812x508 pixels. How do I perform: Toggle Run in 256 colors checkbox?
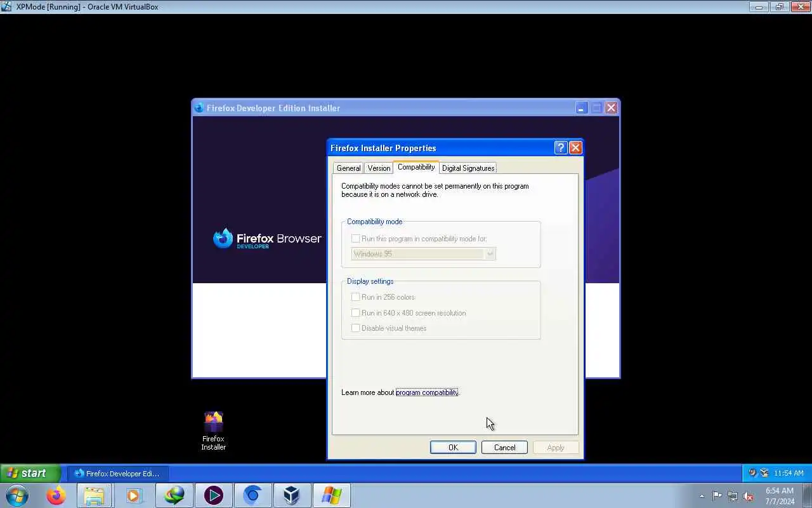pyautogui.click(x=355, y=297)
